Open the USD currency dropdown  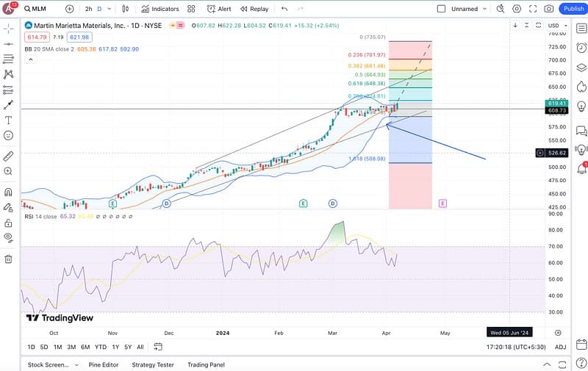[556, 25]
